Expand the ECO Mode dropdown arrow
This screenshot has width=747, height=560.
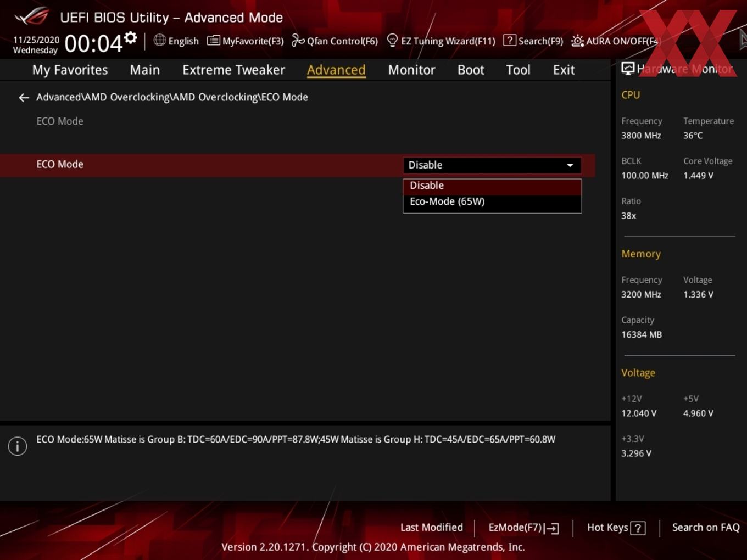[570, 165]
